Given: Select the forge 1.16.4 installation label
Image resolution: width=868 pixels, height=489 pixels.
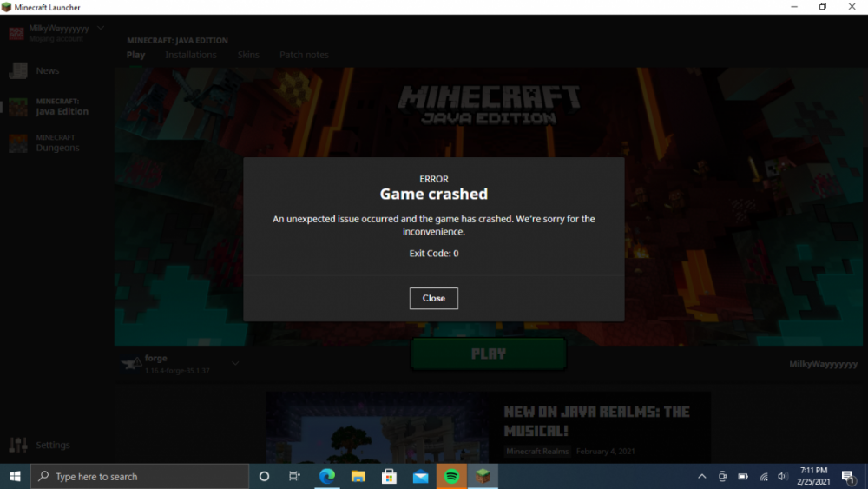Looking at the screenshot, I should (177, 364).
